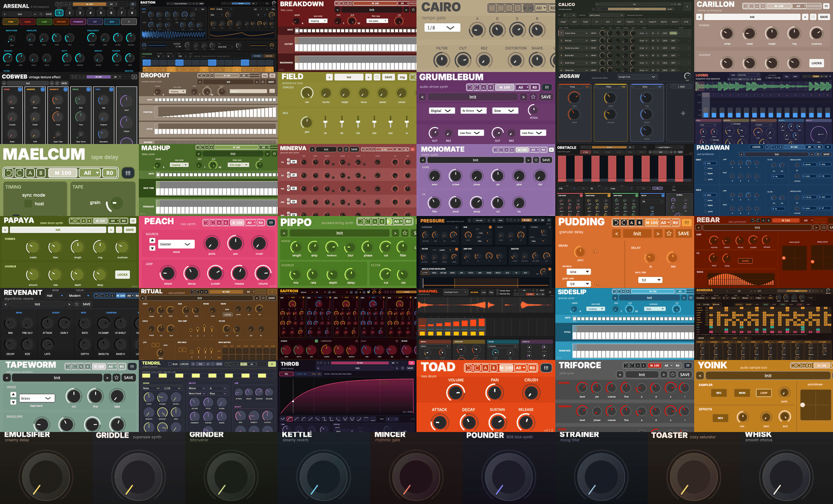Select the B state in the Toad header
The width and height of the screenshot is (833, 504).
point(494,368)
